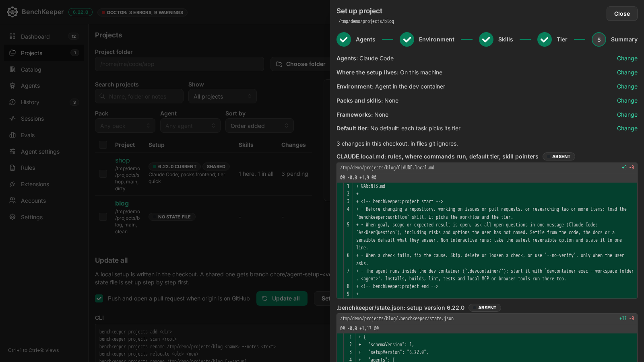Screen dimensions: 644x362
Task: Open the blog project link
Action: click(x=122, y=203)
